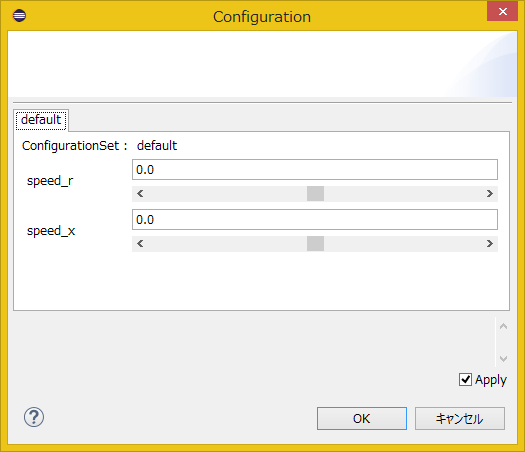The height and width of the screenshot is (452, 525).
Task: Click the Eclipse icon in title bar
Action: 19,15
